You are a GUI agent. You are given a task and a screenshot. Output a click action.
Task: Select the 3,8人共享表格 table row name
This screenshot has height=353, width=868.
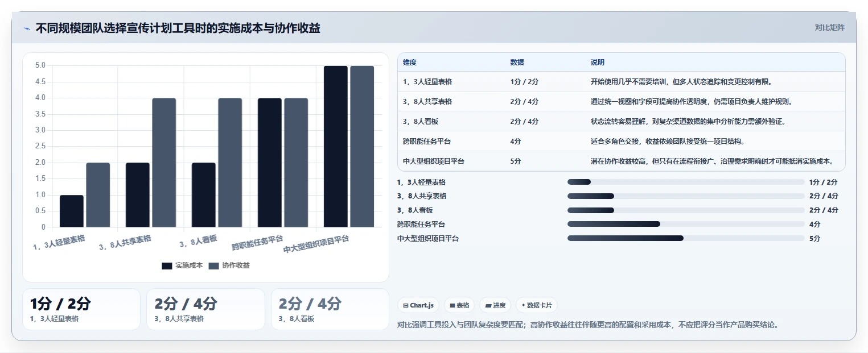(x=427, y=102)
